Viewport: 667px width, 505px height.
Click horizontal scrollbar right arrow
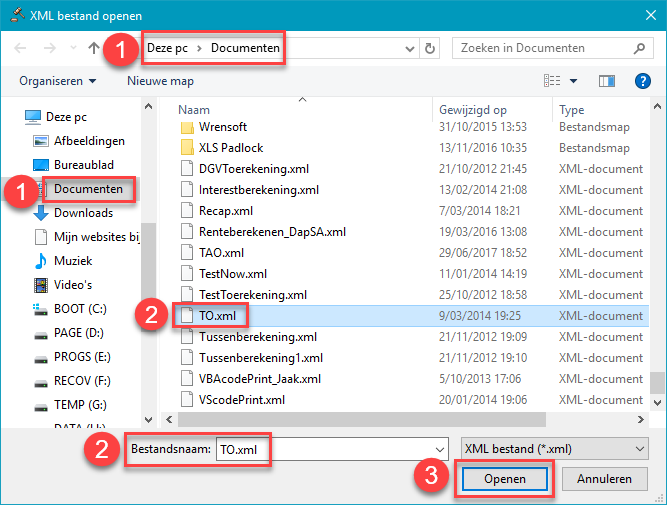640,419
